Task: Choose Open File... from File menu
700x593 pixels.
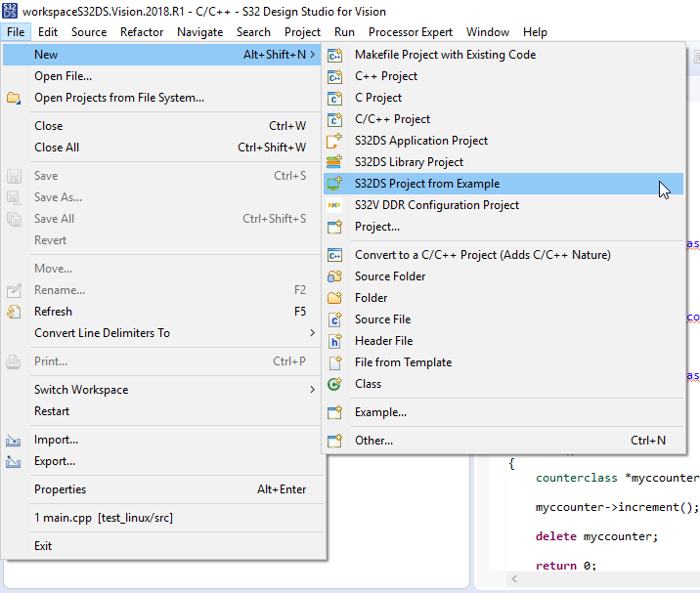Action: click(162, 76)
